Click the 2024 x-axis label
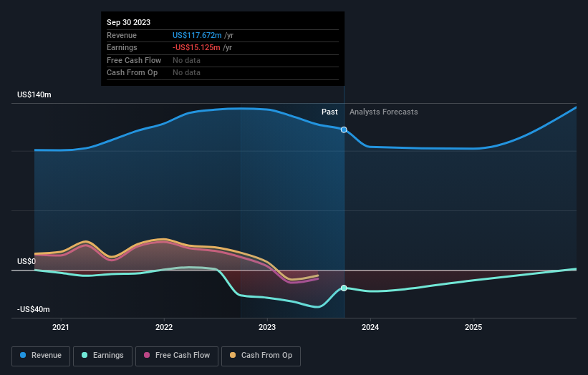Screen dimensions: 588x375 (x=370, y=327)
